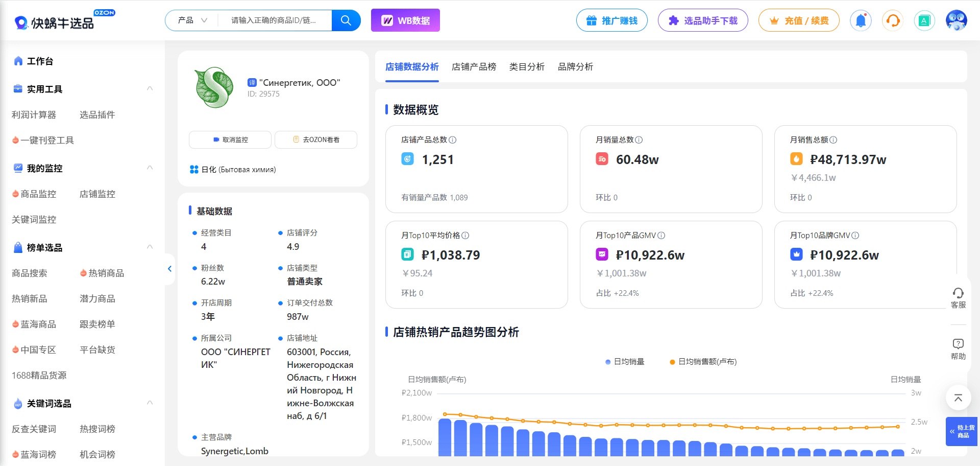Viewport: 980px width, 466px height.
Task: Switch to the 店铺产品榜 tab
Action: coord(474,66)
